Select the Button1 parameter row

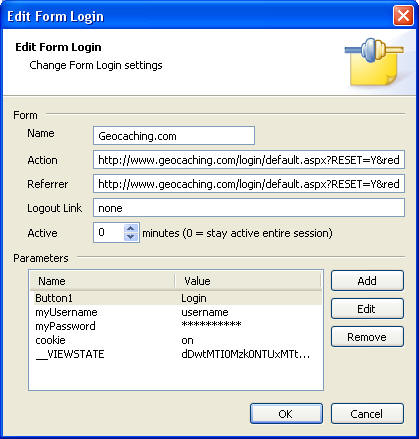tap(176, 298)
